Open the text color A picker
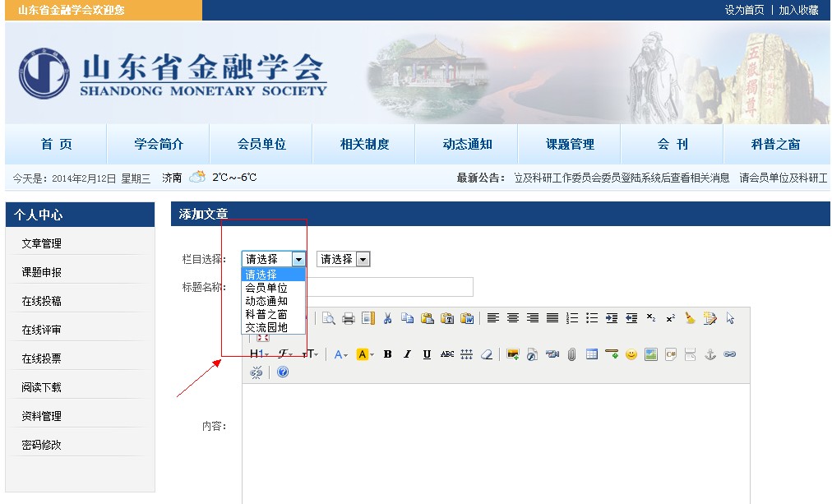This screenshot has height=504, width=832. 340,354
